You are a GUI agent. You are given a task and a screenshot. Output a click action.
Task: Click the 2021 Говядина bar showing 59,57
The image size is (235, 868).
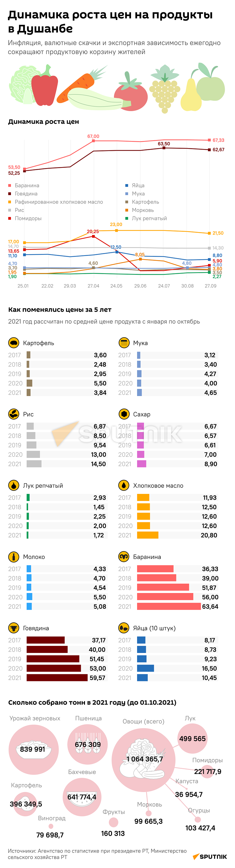(x=57, y=678)
